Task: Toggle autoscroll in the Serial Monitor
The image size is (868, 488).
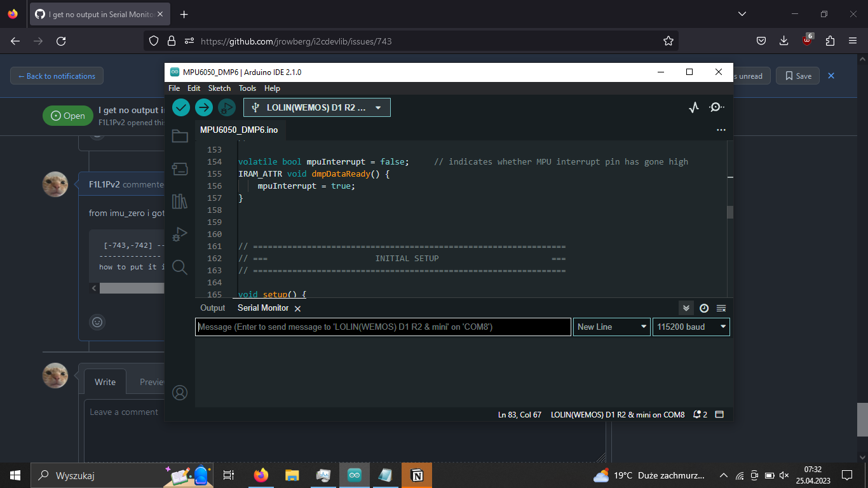Action: pyautogui.click(x=686, y=308)
